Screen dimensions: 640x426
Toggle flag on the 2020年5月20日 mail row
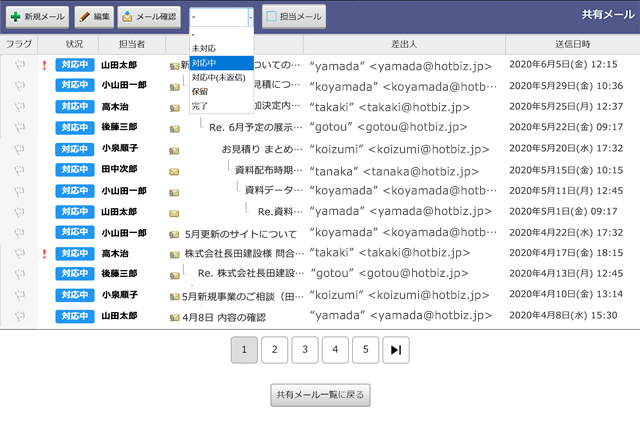click(x=20, y=149)
